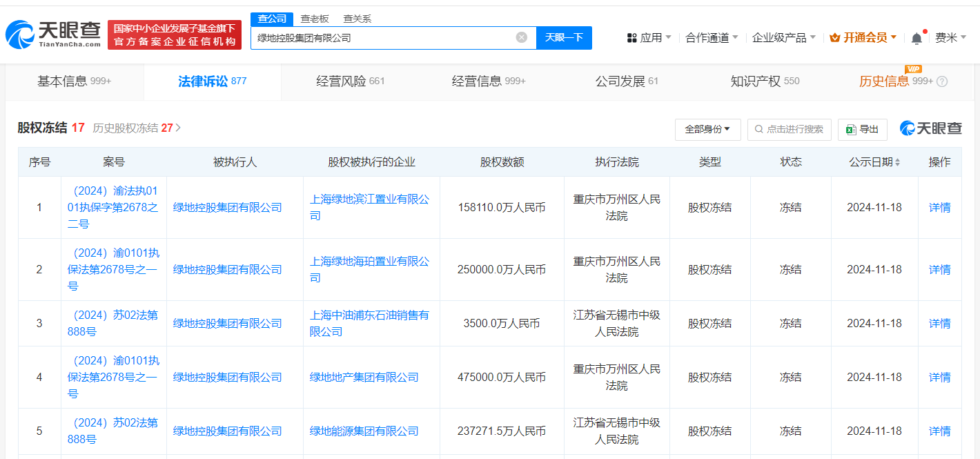Click the help icon beside 历史信息
The height and width of the screenshot is (459, 980).
[942, 81]
